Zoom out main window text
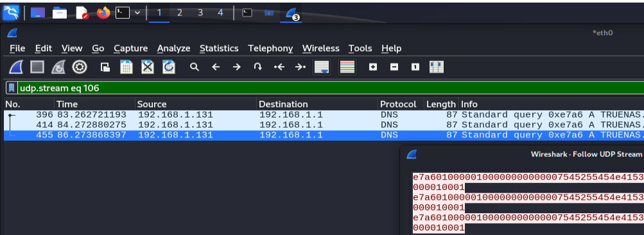 coord(394,67)
